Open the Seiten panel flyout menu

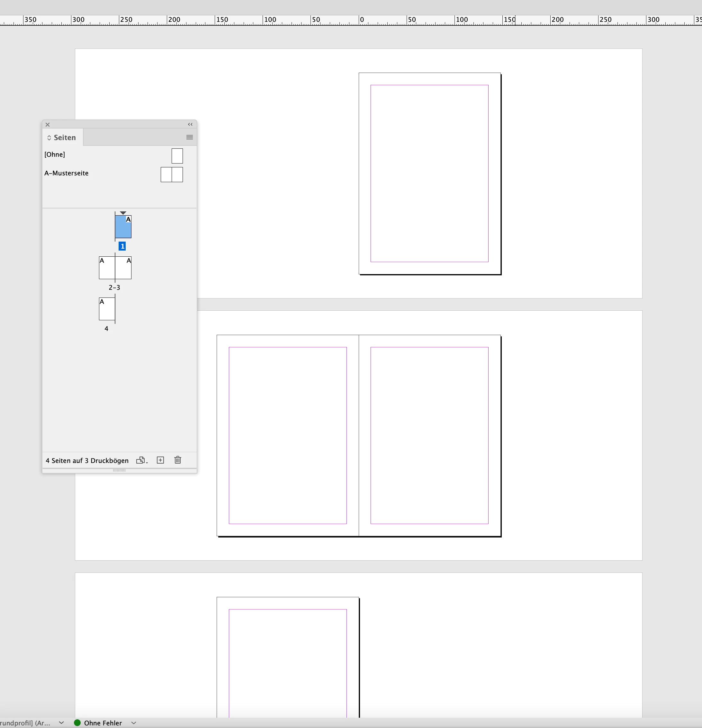point(190,138)
